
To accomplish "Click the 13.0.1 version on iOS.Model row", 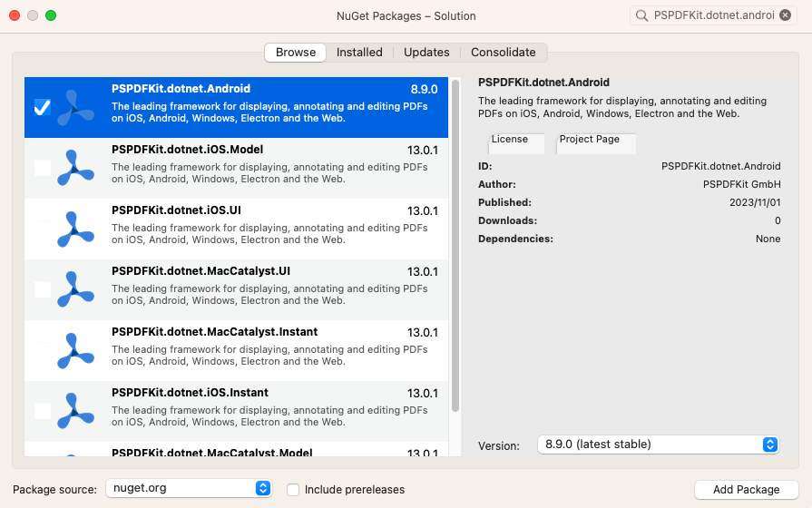I will click(x=423, y=151).
